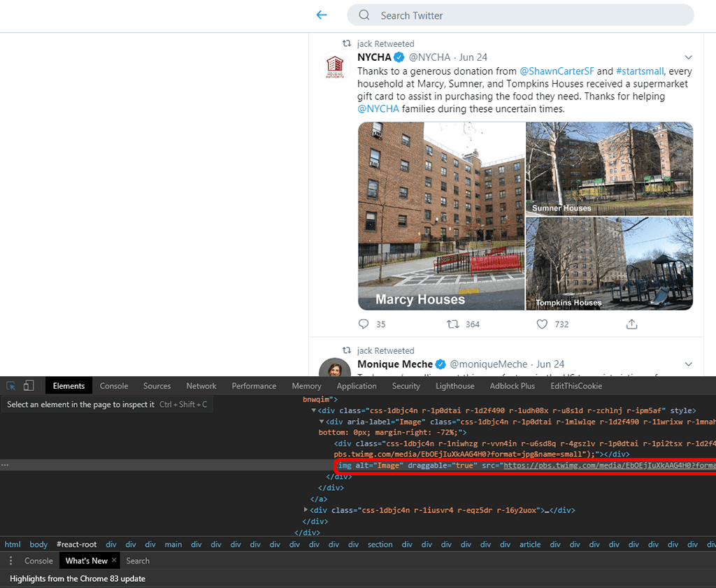Click the article breadcrumb
The width and height of the screenshot is (716, 588).
point(530,544)
